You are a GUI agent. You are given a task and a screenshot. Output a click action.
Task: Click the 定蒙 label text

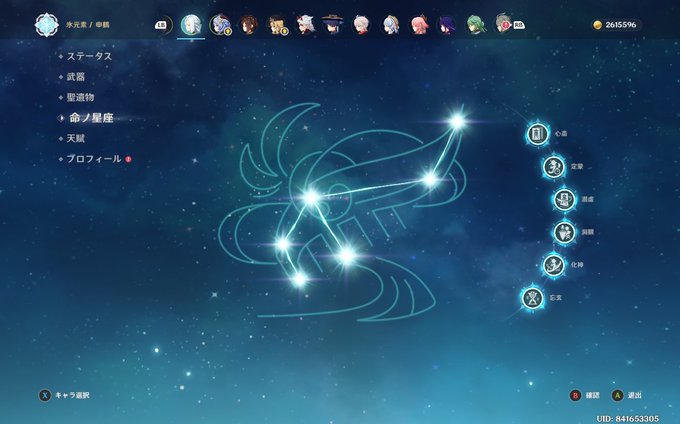pos(577,166)
